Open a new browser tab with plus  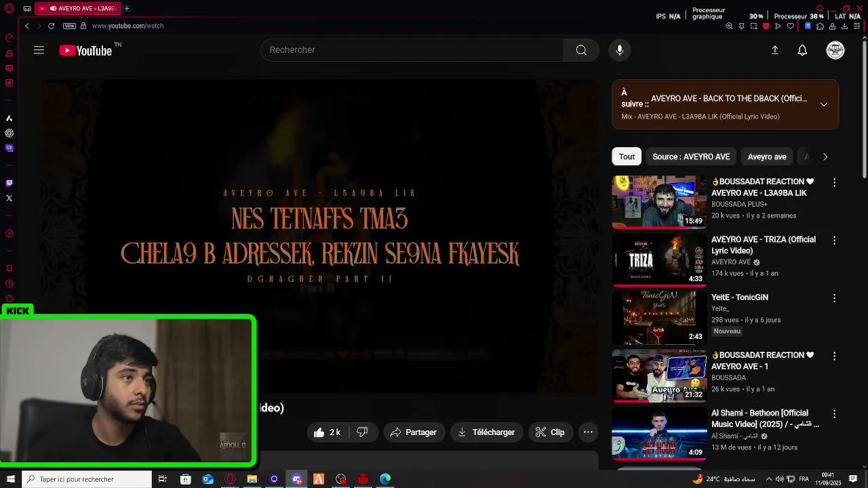[x=126, y=8]
